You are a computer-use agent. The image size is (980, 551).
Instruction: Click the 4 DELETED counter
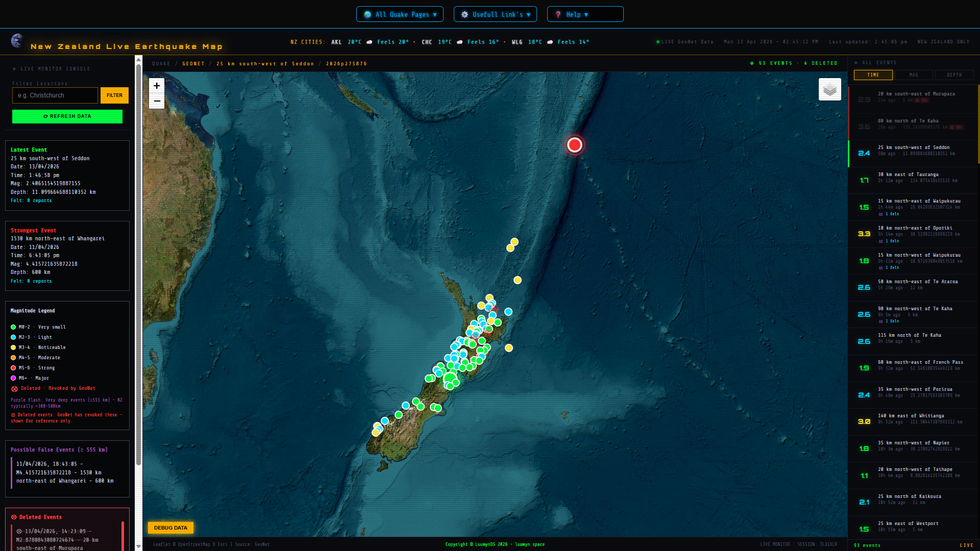pos(821,63)
